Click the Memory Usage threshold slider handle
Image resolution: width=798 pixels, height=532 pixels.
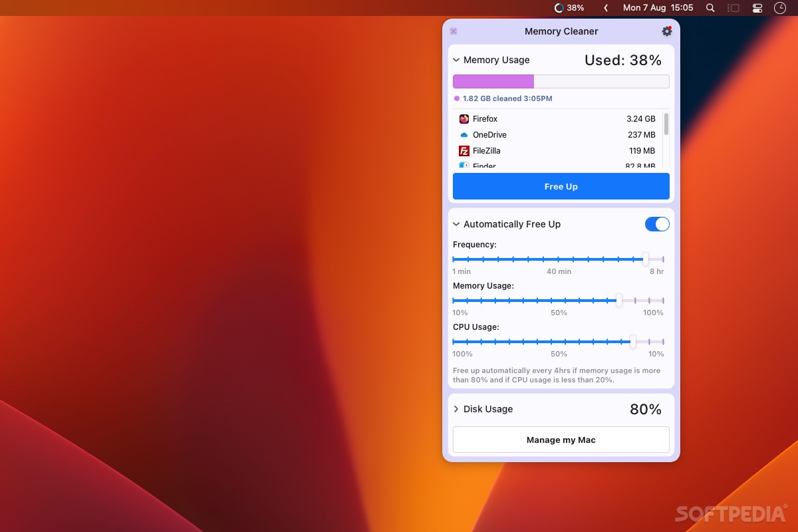click(x=619, y=301)
